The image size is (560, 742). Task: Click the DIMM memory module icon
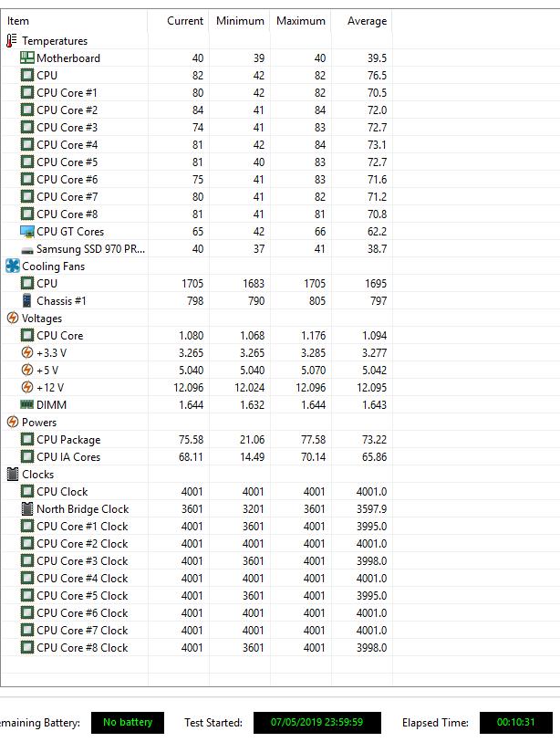[27, 404]
